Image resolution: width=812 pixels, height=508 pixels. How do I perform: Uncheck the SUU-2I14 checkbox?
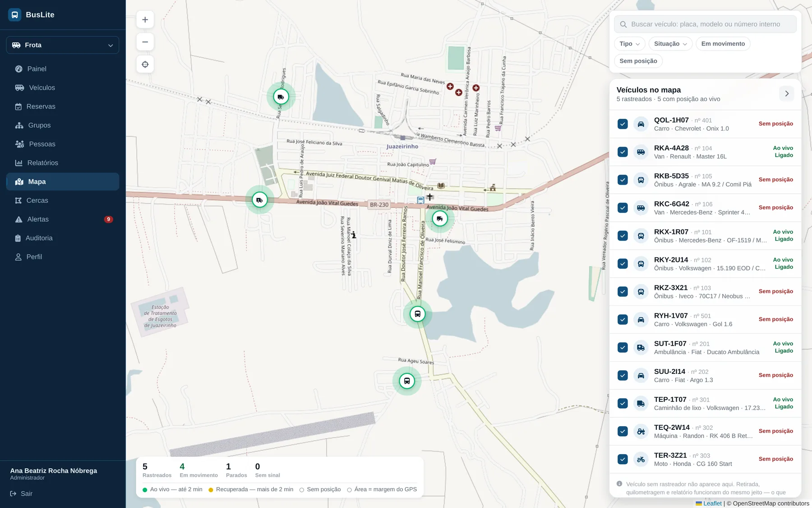623,376
